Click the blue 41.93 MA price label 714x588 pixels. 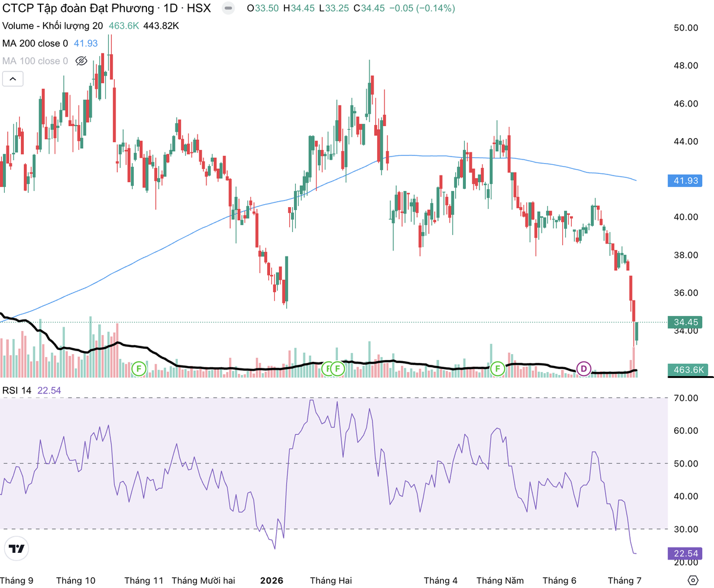tap(687, 180)
